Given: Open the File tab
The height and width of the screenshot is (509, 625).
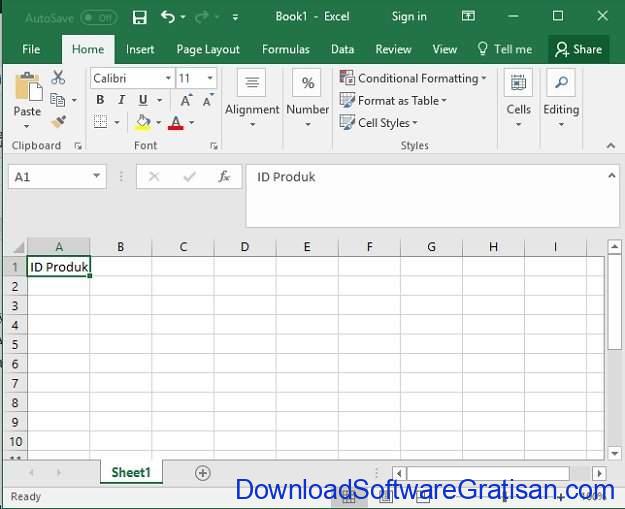Looking at the screenshot, I should [31, 49].
